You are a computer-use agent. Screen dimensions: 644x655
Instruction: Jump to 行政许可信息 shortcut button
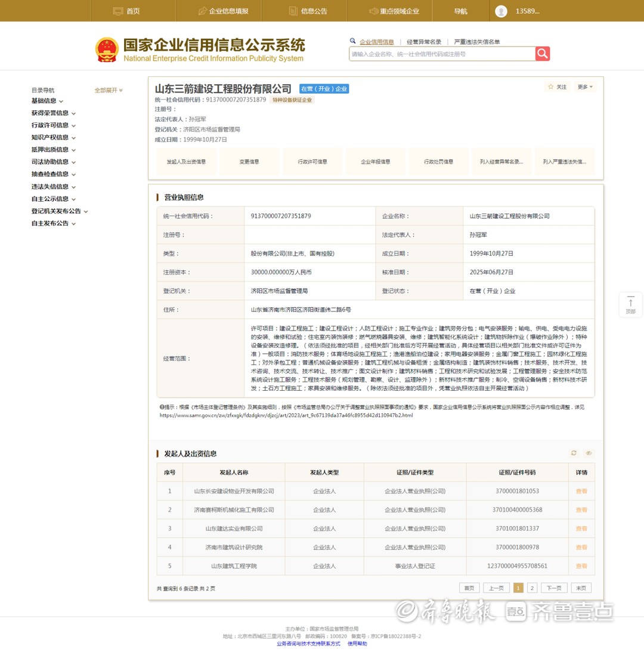coord(312,162)
